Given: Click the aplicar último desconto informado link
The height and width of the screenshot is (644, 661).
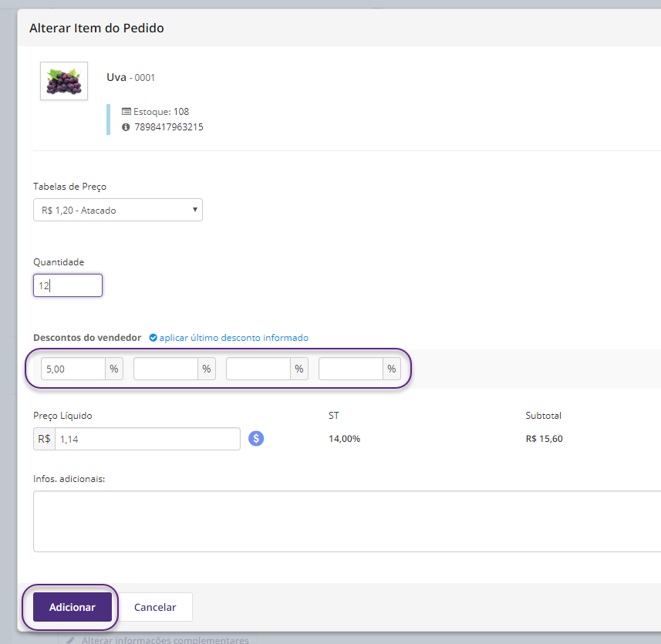Looking at the screenshot, I should (234, 338).
